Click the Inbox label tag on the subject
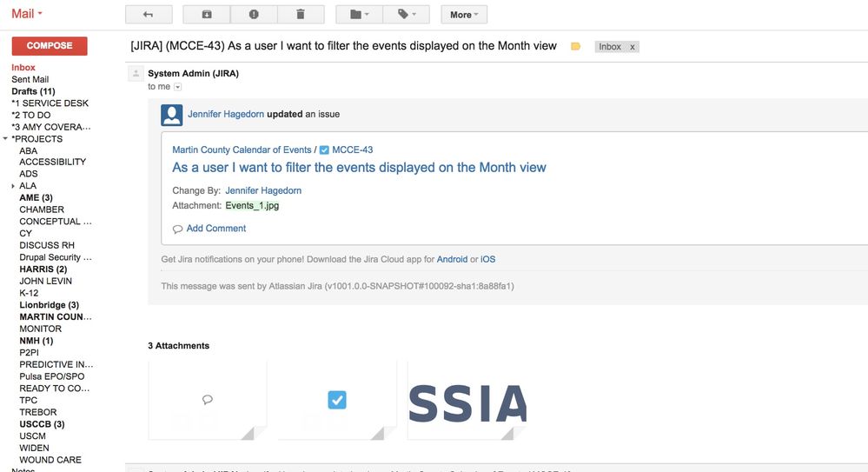The width and height of the screenshot is (868, 472). click(x=610, y=47)
